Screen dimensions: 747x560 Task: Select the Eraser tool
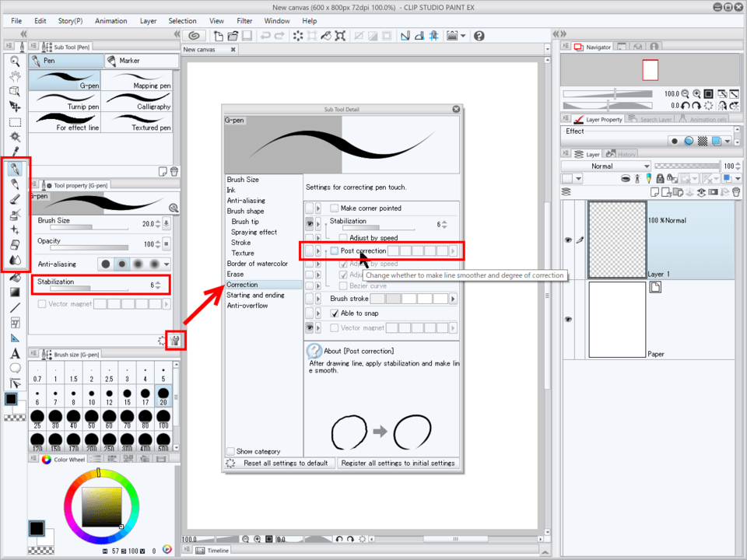tap(16, 243)
